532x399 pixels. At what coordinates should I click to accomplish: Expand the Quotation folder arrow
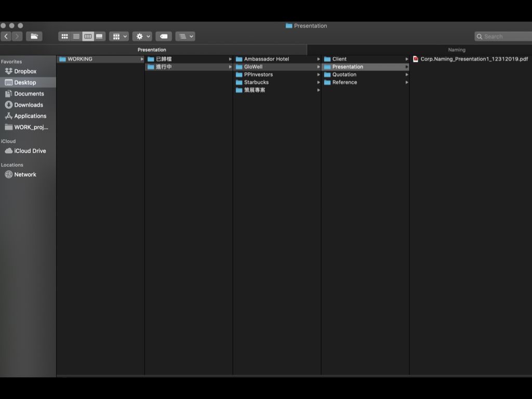pyautogui.click(x=406, y=75)
